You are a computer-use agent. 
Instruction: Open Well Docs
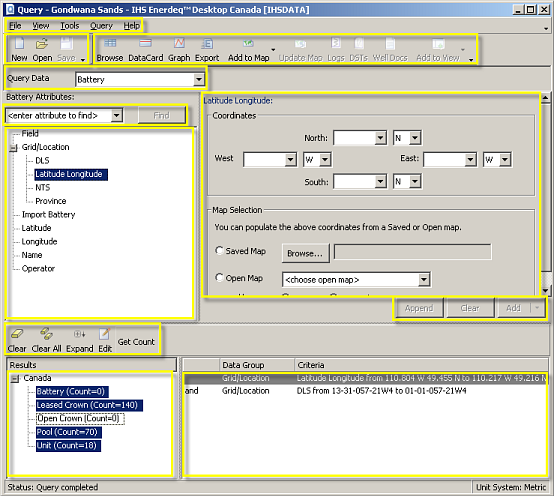point(390,49)
